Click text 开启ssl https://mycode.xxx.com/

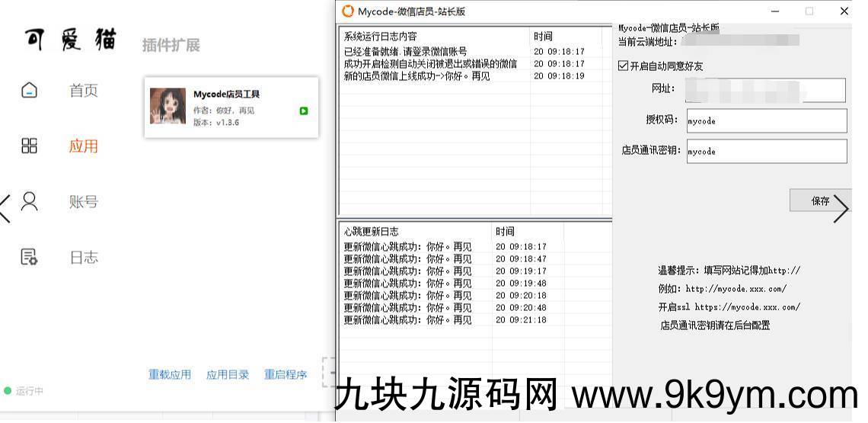(729, 307)
